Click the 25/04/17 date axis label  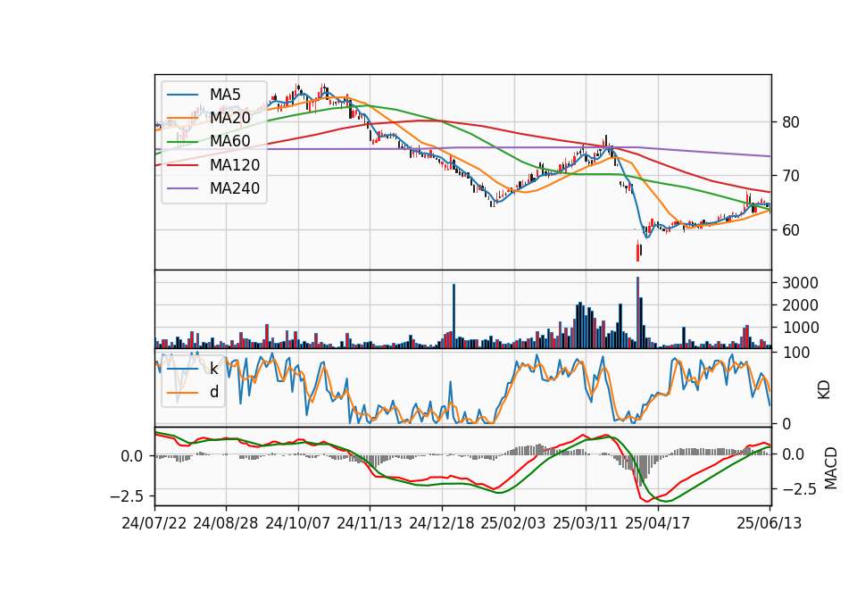(x=658, y=523)
